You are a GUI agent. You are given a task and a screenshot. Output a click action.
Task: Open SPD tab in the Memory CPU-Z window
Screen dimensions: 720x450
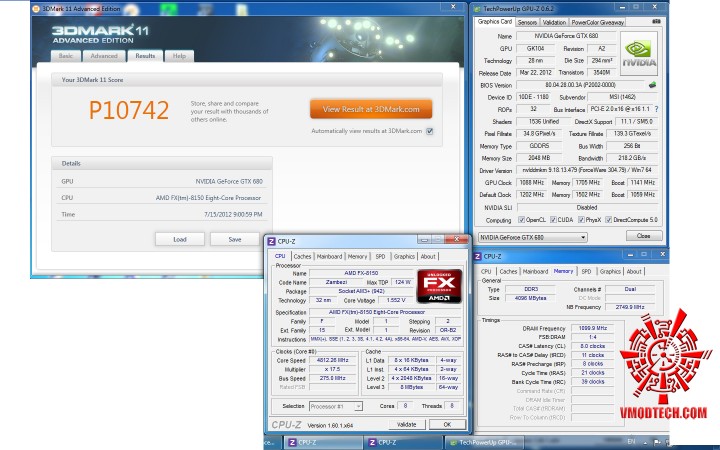pos(586,272)
